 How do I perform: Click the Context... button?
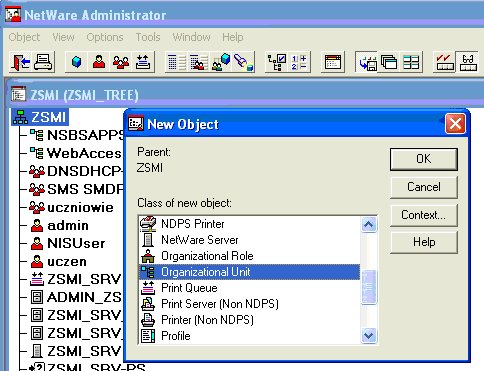pos(424,215)
